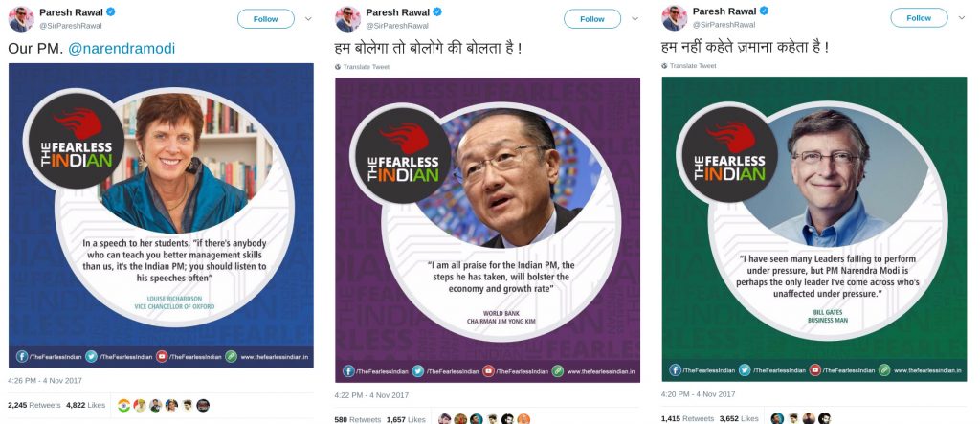Open the dropdown chevron on the Bill Gates tweet
Screen dimensions: 980x424
coord(961,17)
